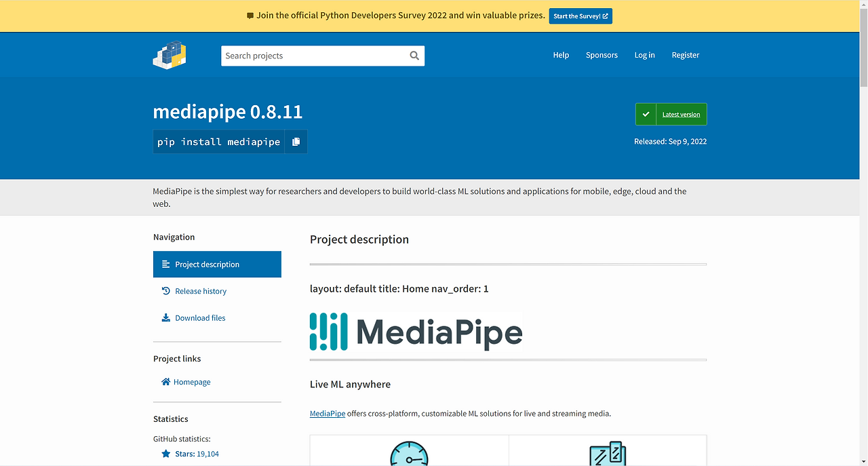Screen dimensions: 868x466
Task: Click the Homepage house icon
Action: pos(165,382)
